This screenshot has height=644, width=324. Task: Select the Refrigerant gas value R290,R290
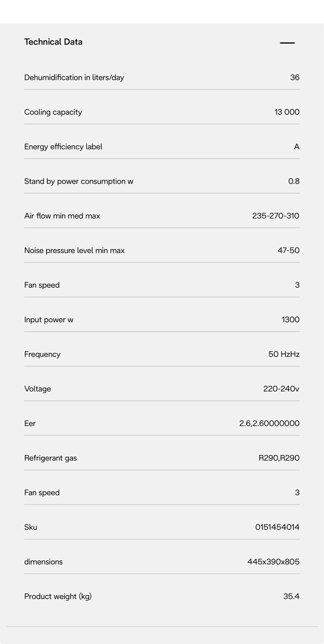[x=279, y=458]
